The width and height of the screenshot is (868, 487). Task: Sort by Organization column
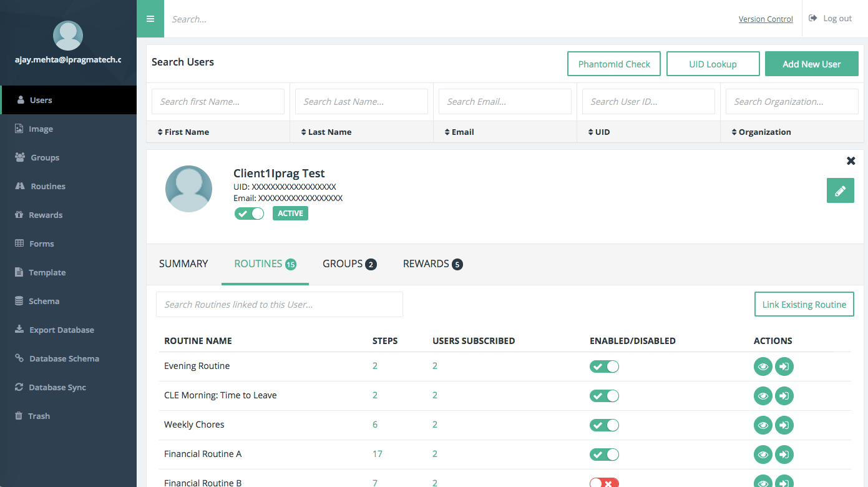pyautogui.click(x=761, y=132)
